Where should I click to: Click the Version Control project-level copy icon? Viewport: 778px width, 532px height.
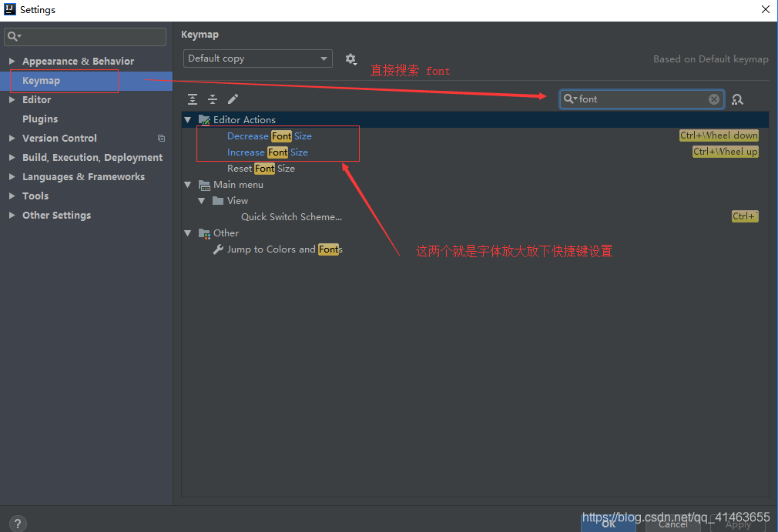(x=161, y=139)
